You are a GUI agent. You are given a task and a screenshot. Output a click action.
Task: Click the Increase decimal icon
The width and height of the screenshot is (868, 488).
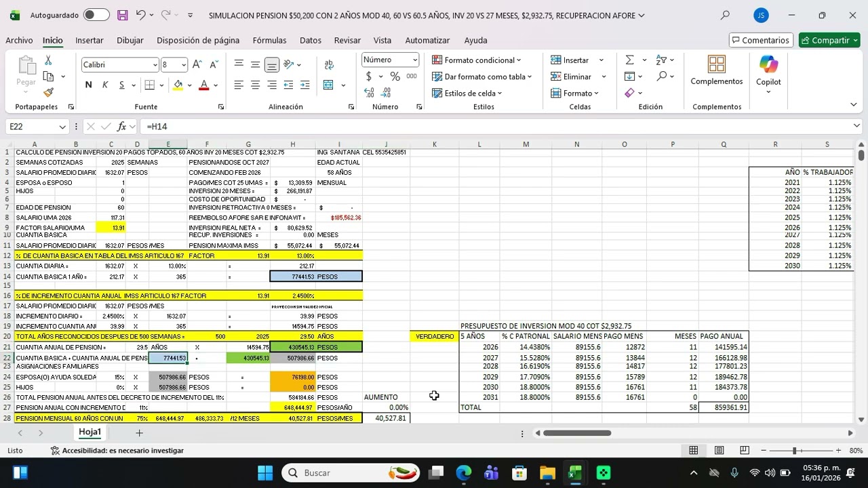pyautogui.click(x=369, y=93)
